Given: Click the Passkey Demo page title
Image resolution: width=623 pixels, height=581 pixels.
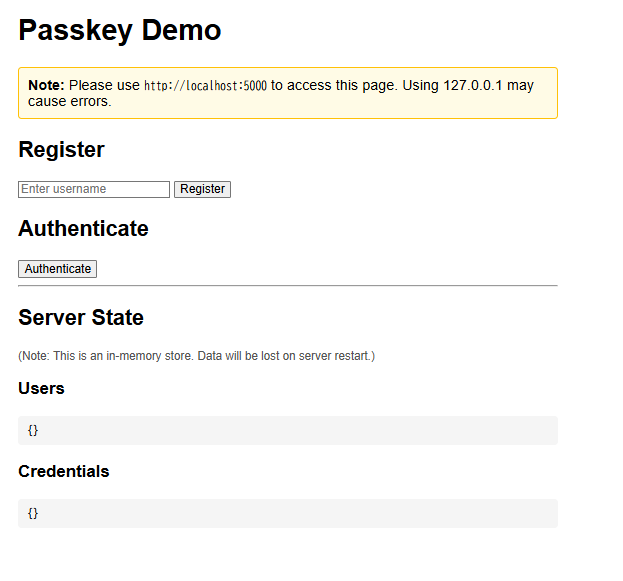Looking at the screenshot, I should tap(119, 31).
